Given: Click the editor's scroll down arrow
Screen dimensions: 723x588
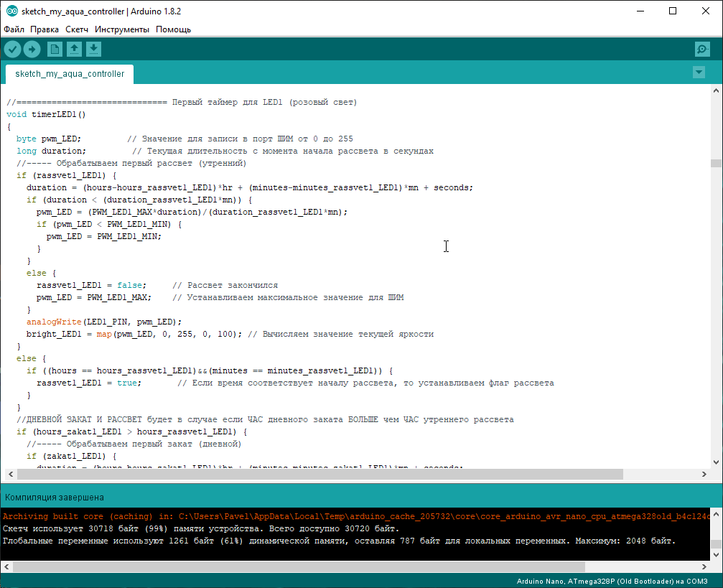Looking at the screenshot, I should pyautogui.click(x=716, y=462).
